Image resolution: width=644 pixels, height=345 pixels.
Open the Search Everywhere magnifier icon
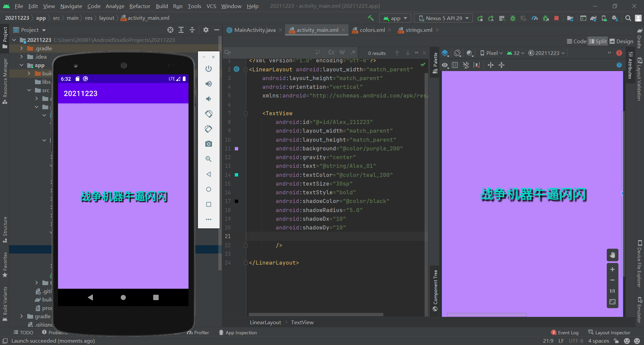(628, 18)
